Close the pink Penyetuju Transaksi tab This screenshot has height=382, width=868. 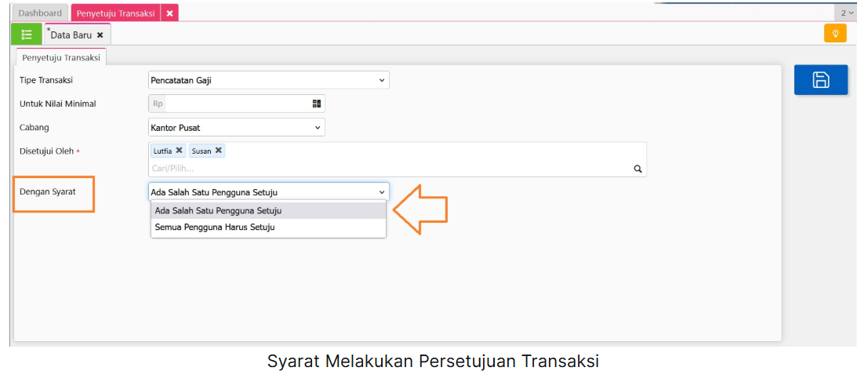pos(170,13)
